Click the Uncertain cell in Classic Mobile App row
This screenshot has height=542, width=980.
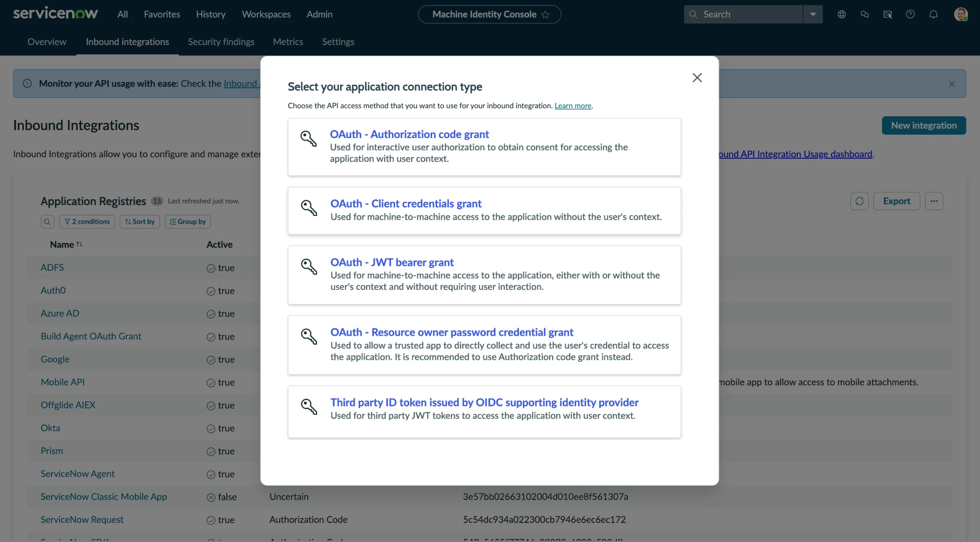[x=289, y=496]
